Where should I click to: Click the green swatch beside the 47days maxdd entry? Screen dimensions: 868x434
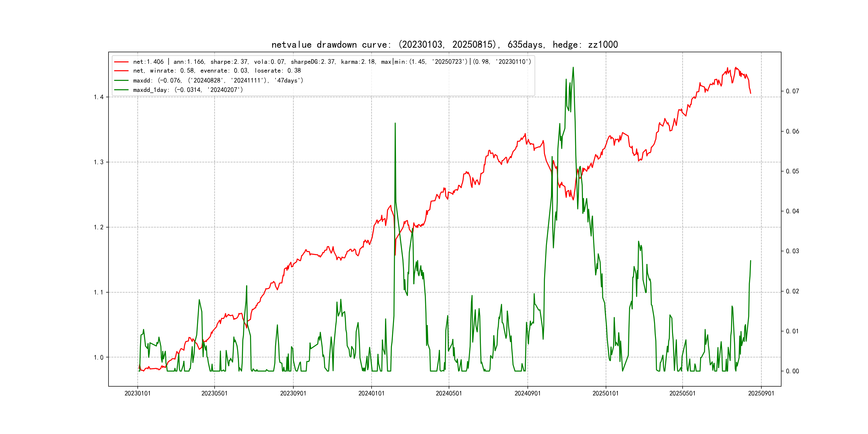(x=121, y=81)
